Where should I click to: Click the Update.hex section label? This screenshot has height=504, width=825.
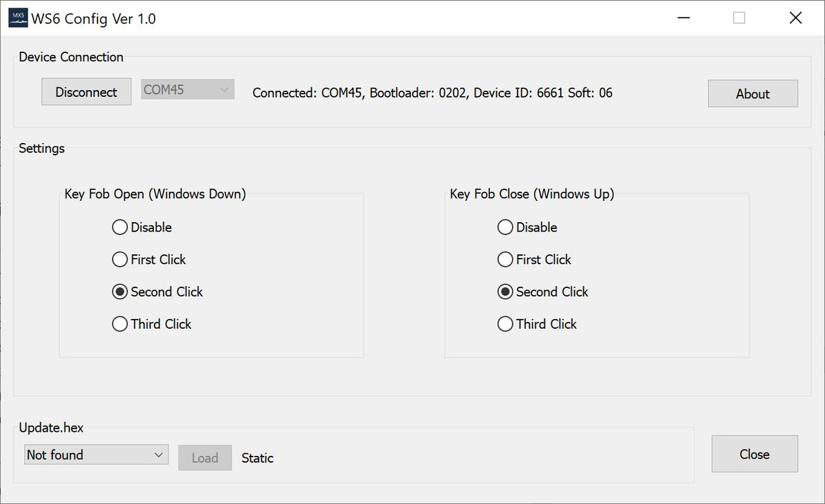pyautogui.click(x=52, y=427)
